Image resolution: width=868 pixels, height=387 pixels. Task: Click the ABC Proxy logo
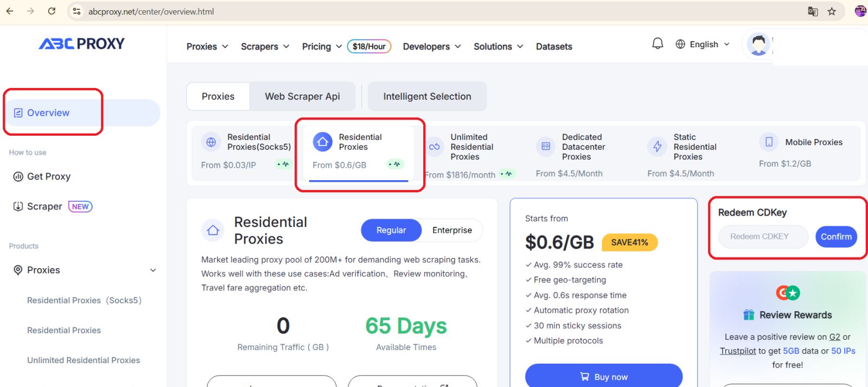click(x=82, y=44)
